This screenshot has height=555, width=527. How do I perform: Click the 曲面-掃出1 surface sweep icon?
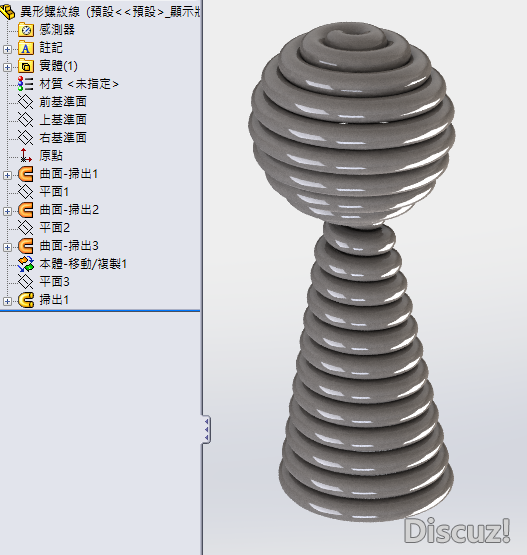tap(26, 174)
